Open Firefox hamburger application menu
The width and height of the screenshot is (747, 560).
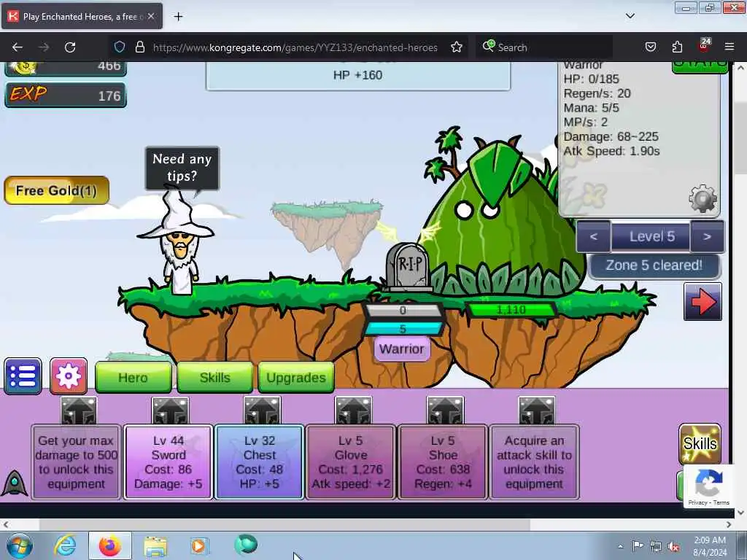729,47
